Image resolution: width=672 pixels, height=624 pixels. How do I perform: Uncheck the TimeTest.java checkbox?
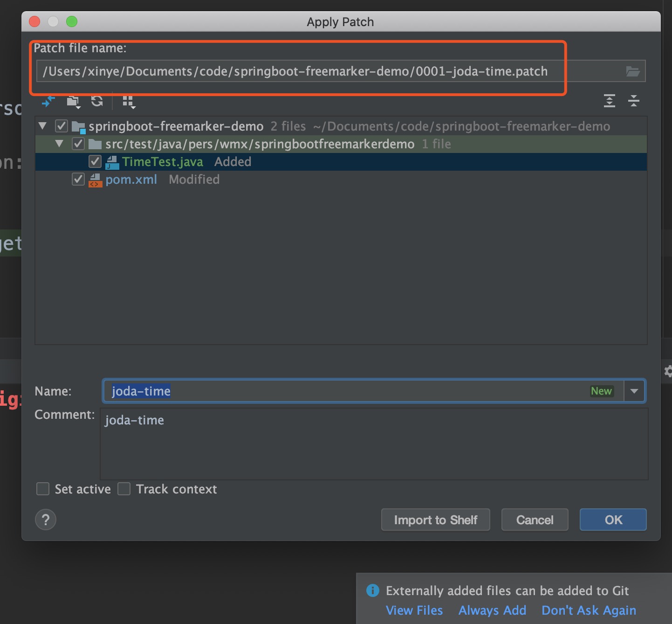(x=95, y=161)
